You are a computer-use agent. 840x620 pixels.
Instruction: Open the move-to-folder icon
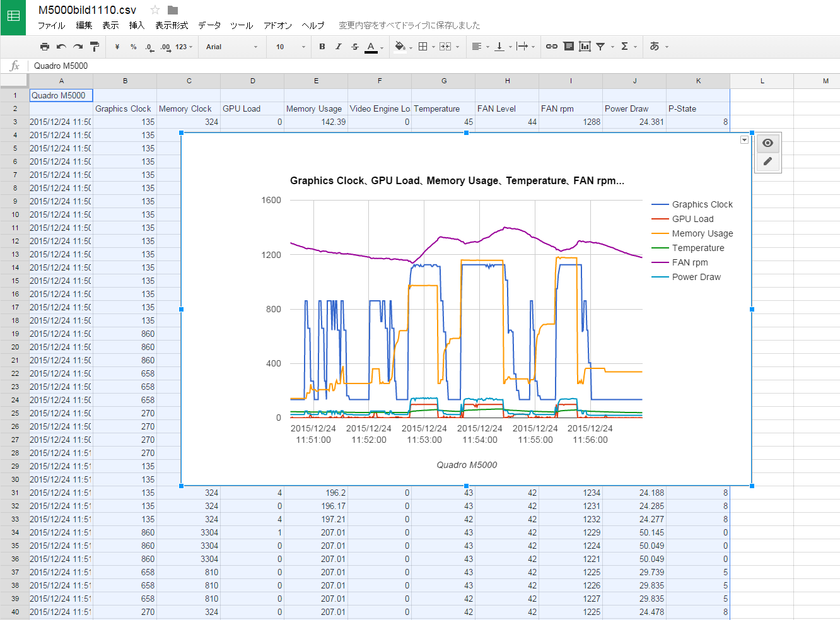pyautogui.click(x=173, y=10)
